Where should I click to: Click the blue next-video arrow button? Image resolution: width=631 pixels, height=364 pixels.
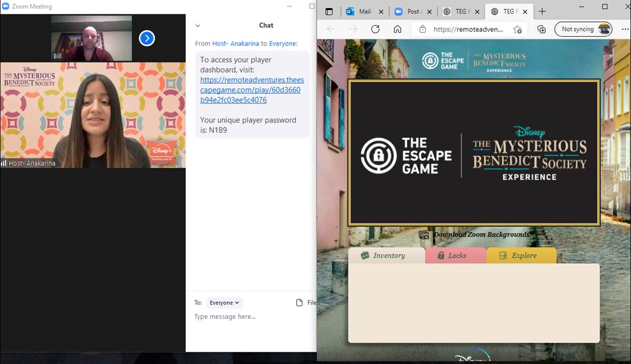147,38
